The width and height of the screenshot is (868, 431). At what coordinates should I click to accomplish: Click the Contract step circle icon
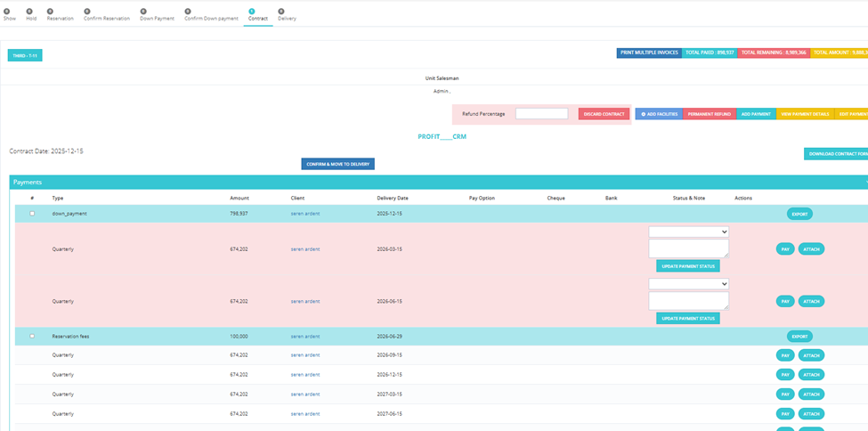tap(252, 11)
